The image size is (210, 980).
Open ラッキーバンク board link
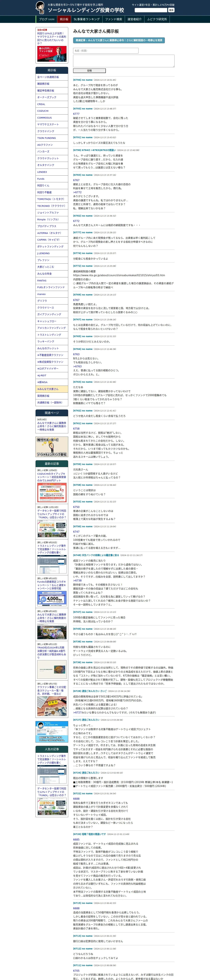pyautogui.click(x=52, y=342)
